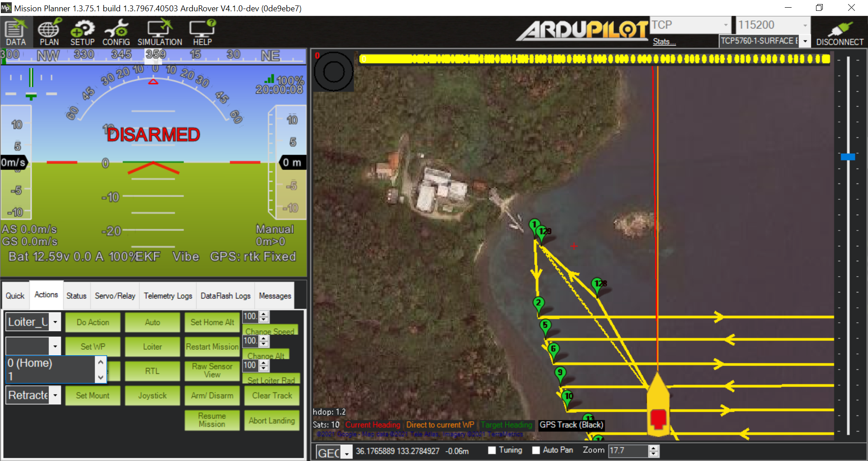Click the Abort Landing button
Viewport: 868px width, 461px height.
click(272, 420)
